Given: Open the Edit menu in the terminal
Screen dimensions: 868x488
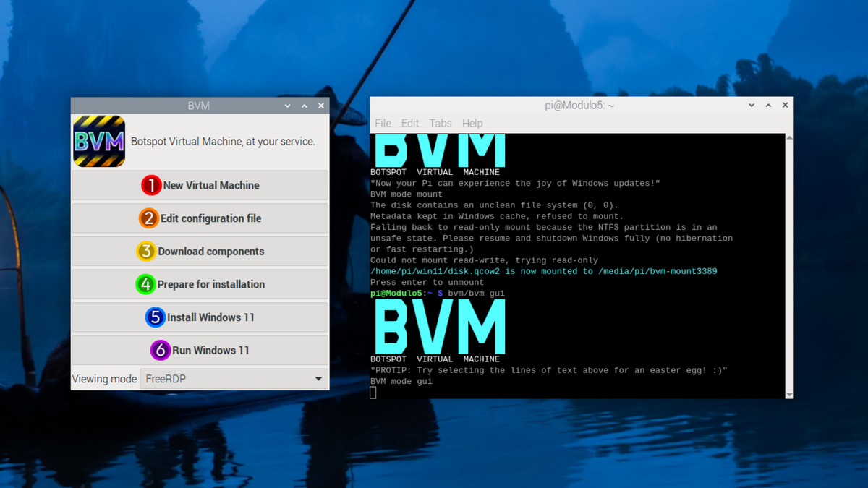Looking at the screenshot, I should pos(410,123).
